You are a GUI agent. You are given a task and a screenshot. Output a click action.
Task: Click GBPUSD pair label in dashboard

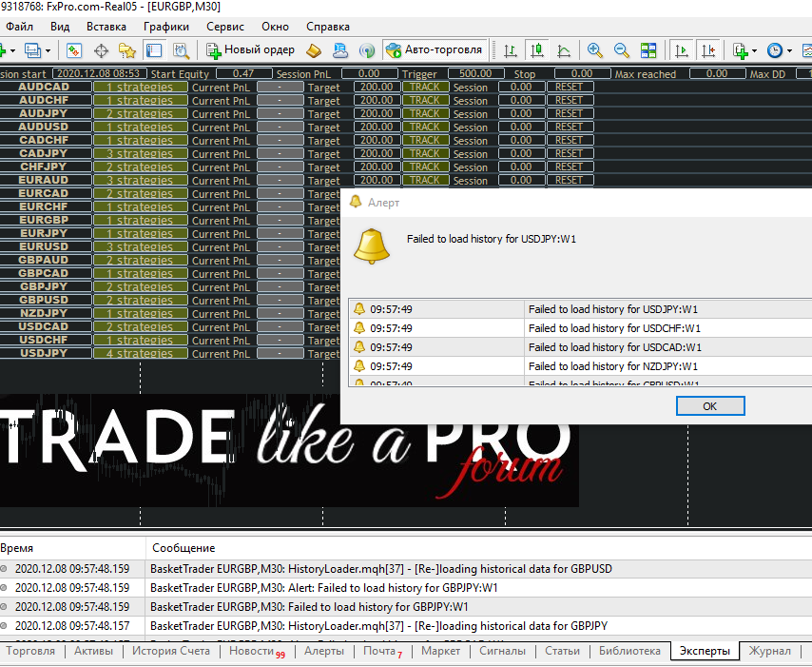coord(44,300)
